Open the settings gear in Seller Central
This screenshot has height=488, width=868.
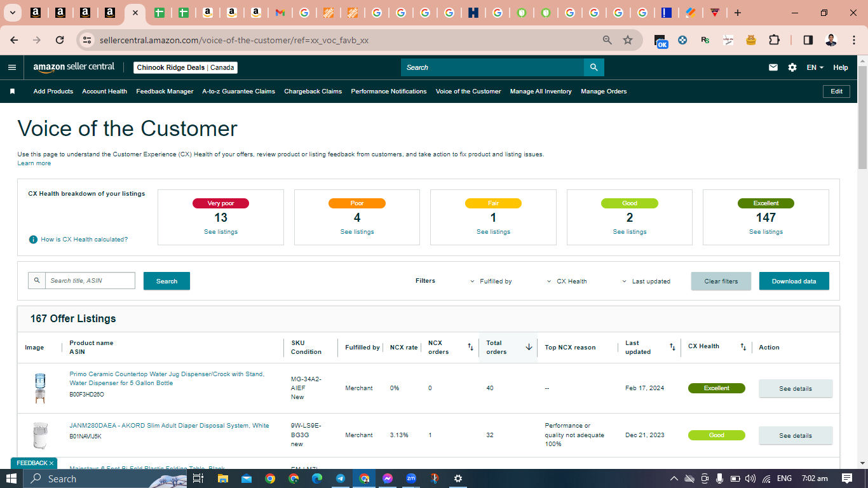pos(792,67)
